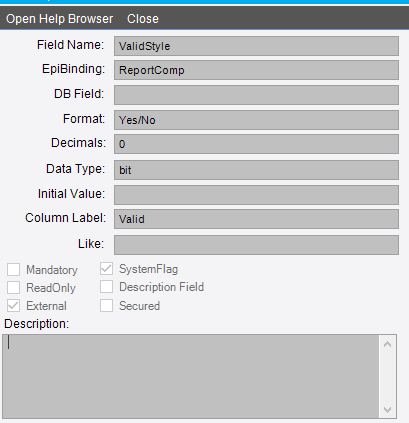The height and width of the screenshot is (423, 409).
Task: Click inside the Description text area
Action: 191,377
